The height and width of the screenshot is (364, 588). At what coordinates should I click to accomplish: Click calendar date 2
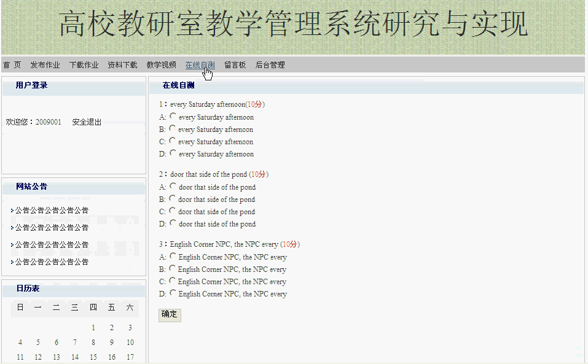(x=111, y=328)
